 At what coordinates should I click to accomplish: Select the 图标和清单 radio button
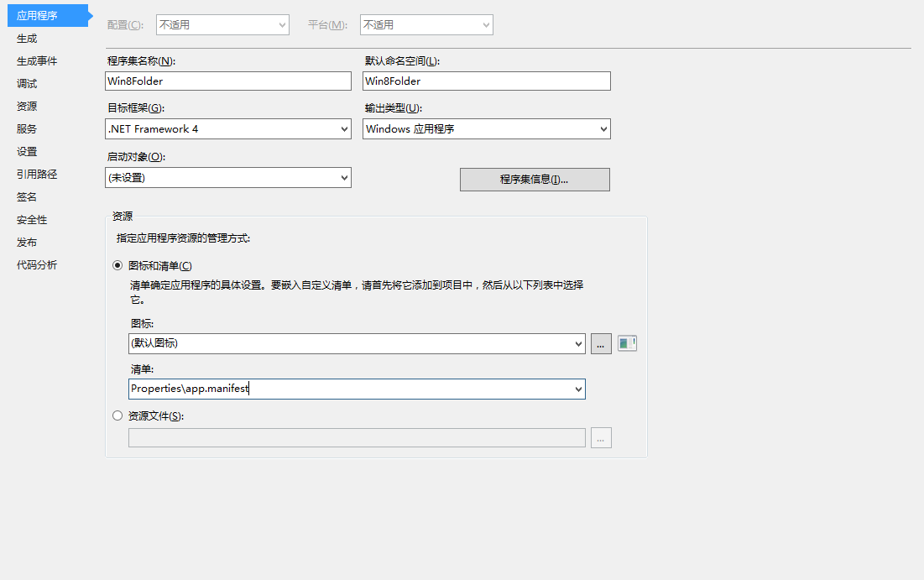[117, 265]
